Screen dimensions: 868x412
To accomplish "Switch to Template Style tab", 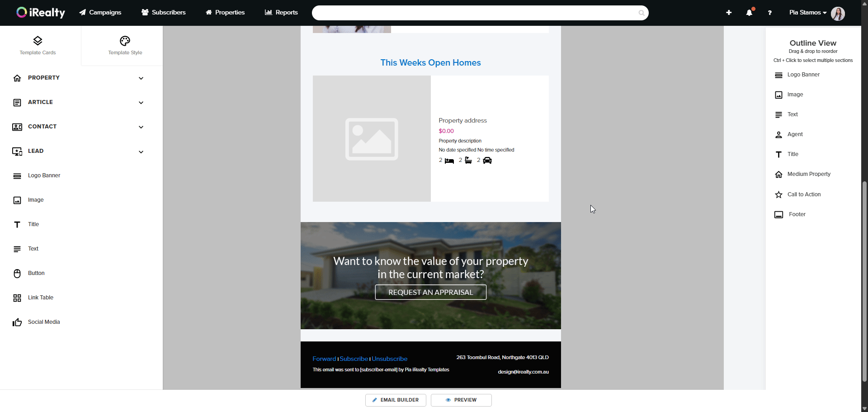I will 125,46.
